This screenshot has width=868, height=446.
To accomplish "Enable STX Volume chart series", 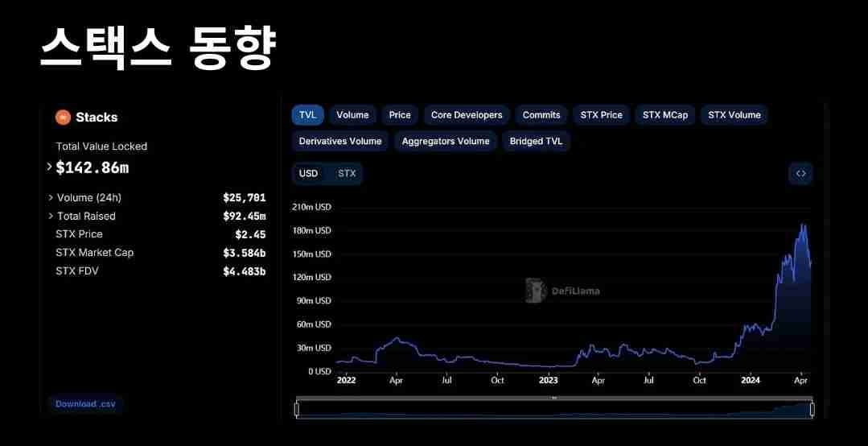I will tap(734, 115).
